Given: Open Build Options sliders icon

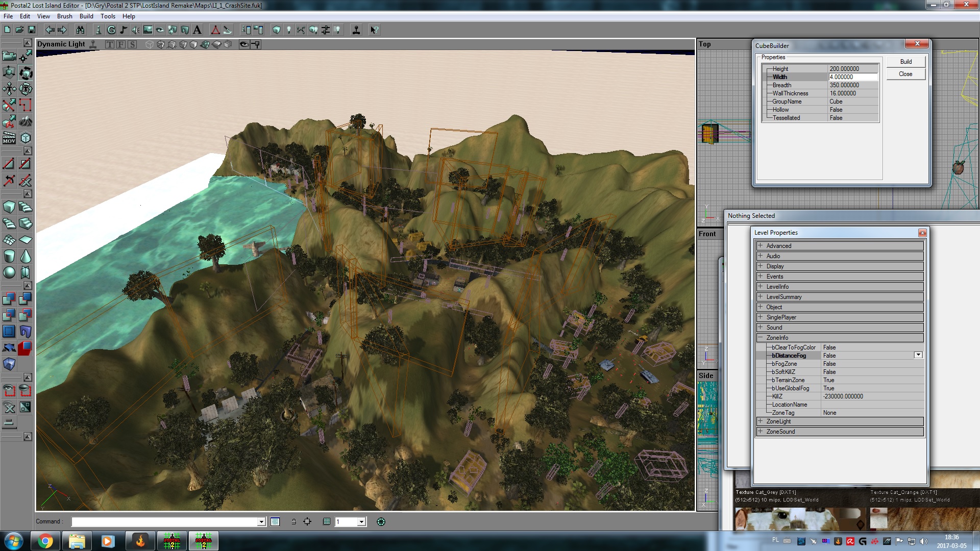Looking at the screenshot, I should coord(326,30).
